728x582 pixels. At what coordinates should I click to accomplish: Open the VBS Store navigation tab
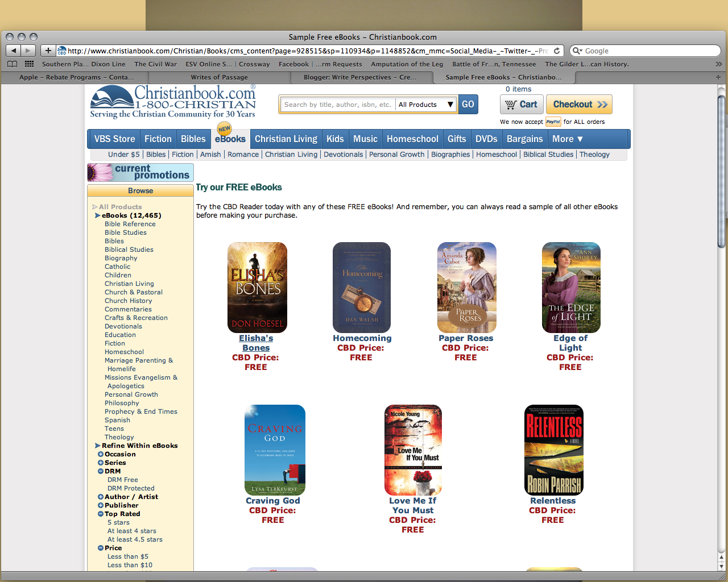(x=115, y=139)
